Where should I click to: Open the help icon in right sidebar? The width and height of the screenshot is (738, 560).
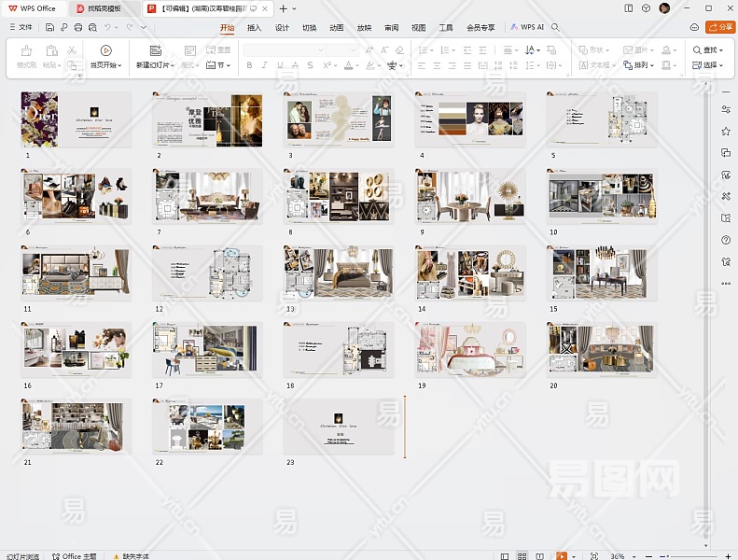pyautogui.click(x=726, y=240)
